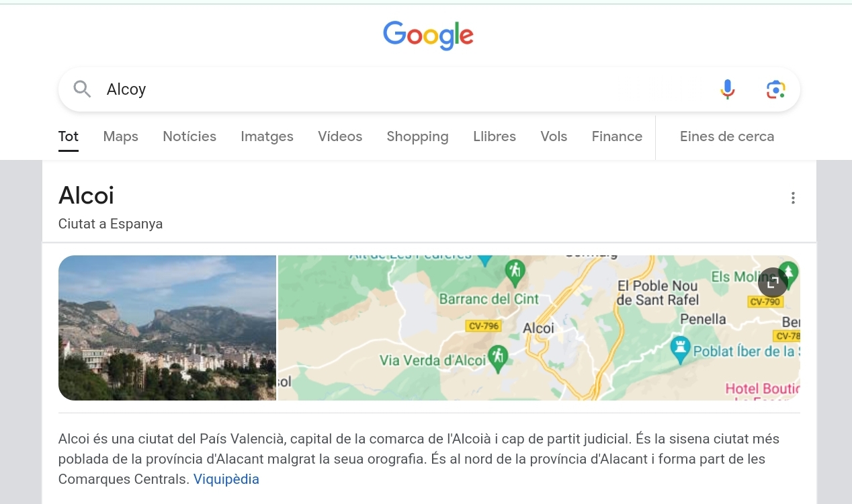Switch to the Maps tab
The height and width of the screenshot is (504, 852).
120,136
